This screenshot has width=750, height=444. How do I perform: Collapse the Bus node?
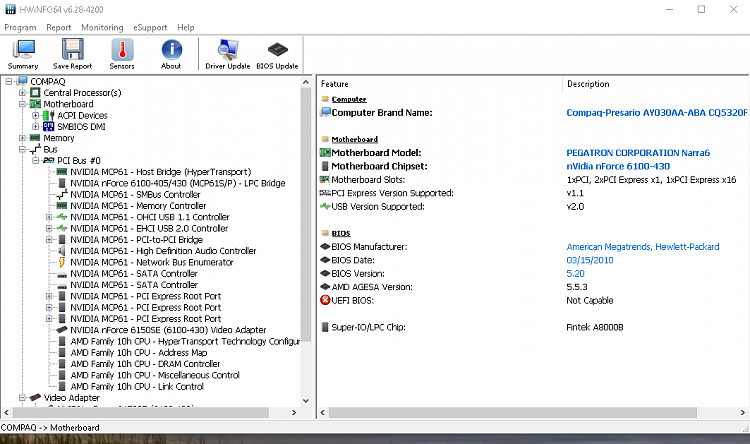pyautogui.click(x=22, y=149)
